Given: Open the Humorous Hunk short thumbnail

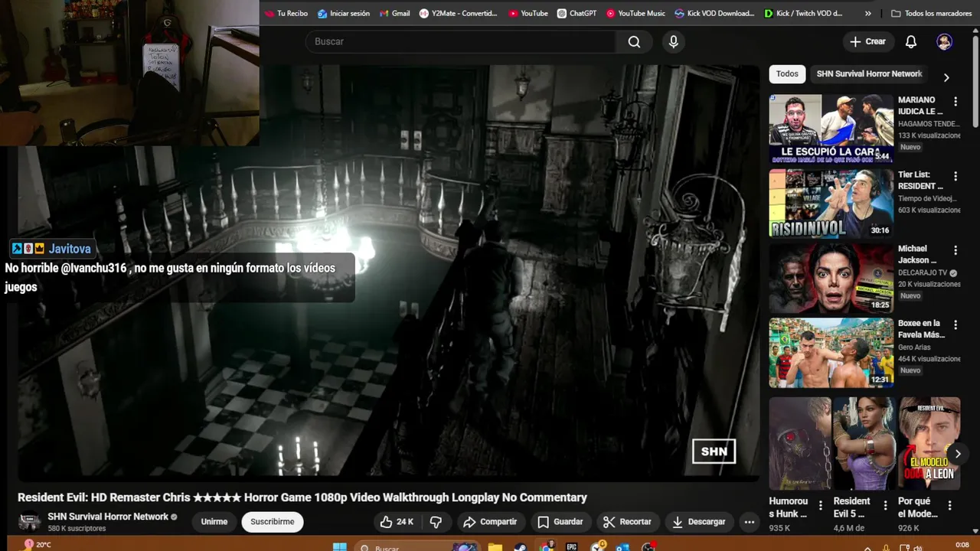Looking at the screenshot, I should (800, 443).
